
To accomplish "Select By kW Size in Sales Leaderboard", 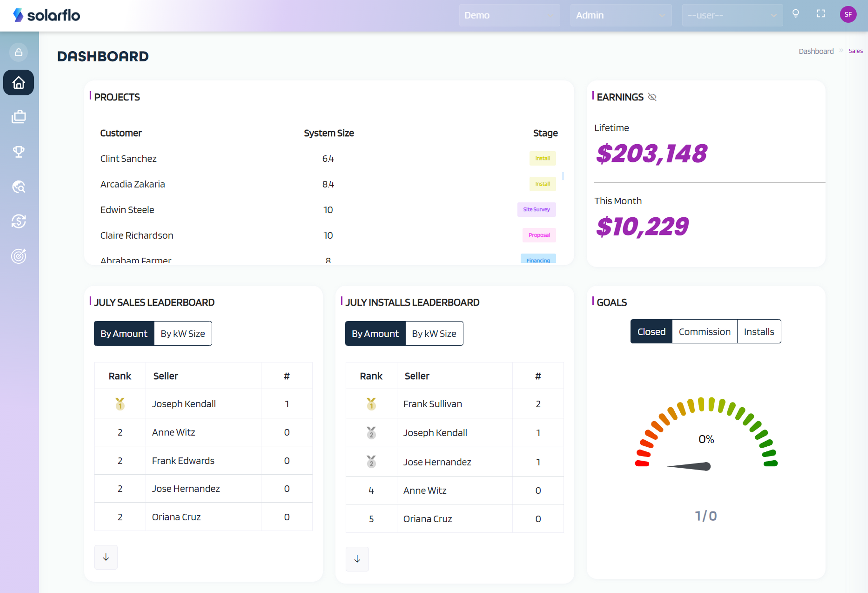I will (183, 333).
